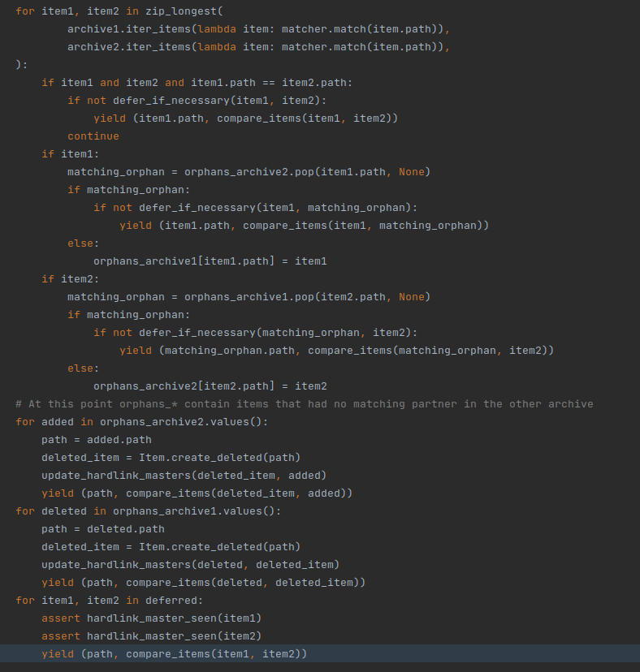Click 'yield (item1.path, compare_items(item1, item2))' line
The height and width of the screenshot is (672, 640).
[246, 118]
